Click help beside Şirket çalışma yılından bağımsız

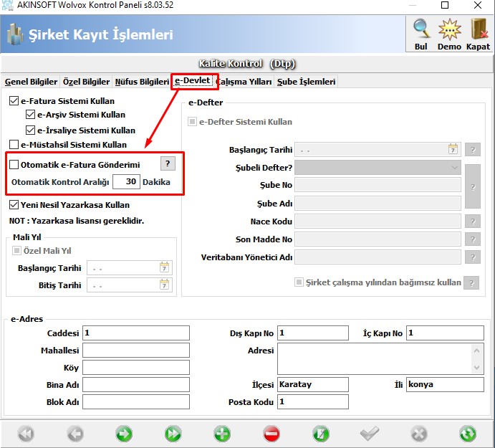pos(471,282)
